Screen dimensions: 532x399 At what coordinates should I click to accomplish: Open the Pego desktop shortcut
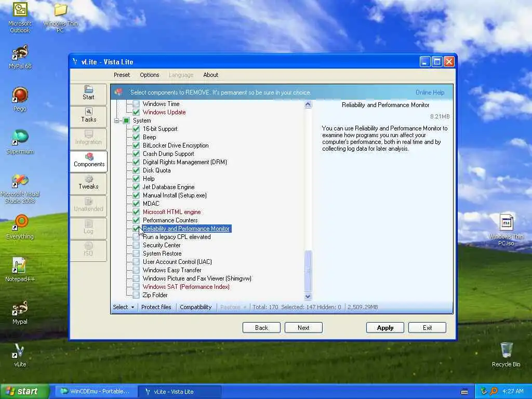click(20, 99)
